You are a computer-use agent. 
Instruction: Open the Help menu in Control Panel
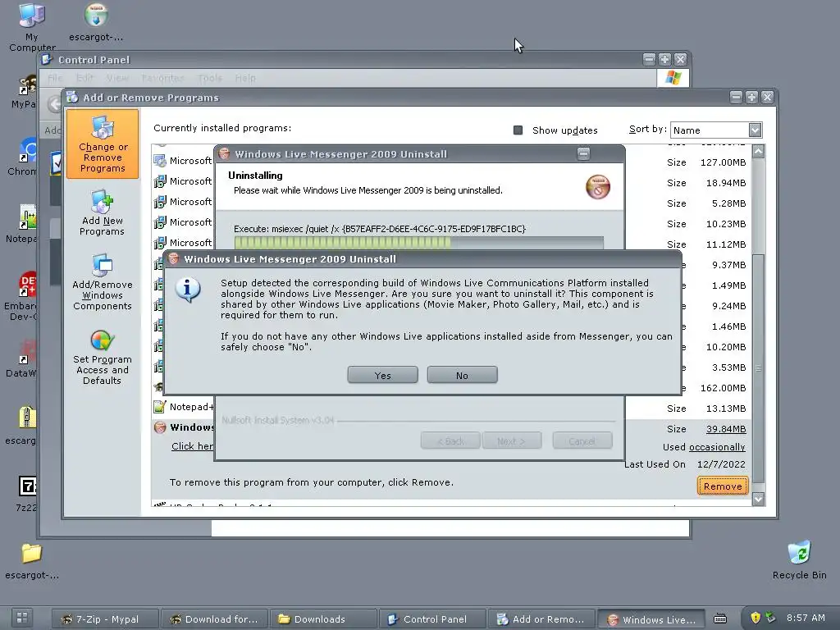(x=245, y=78)
